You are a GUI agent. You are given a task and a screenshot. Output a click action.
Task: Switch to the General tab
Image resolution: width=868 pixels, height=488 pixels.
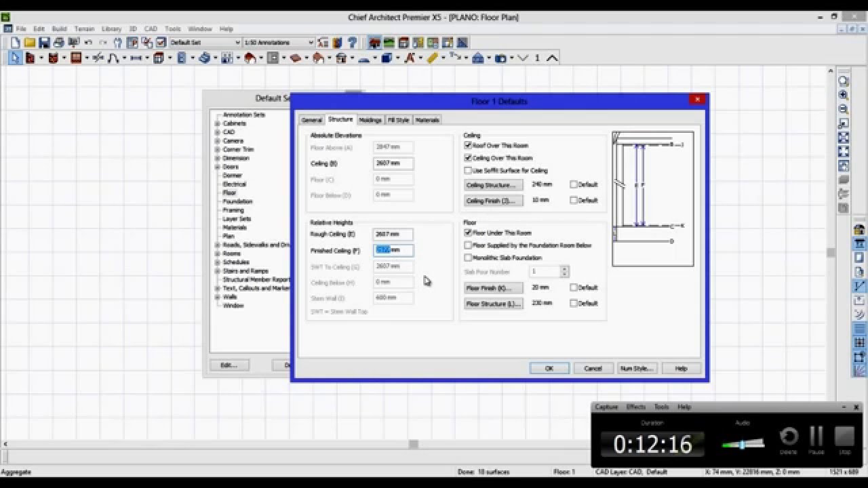click(311, 120)
